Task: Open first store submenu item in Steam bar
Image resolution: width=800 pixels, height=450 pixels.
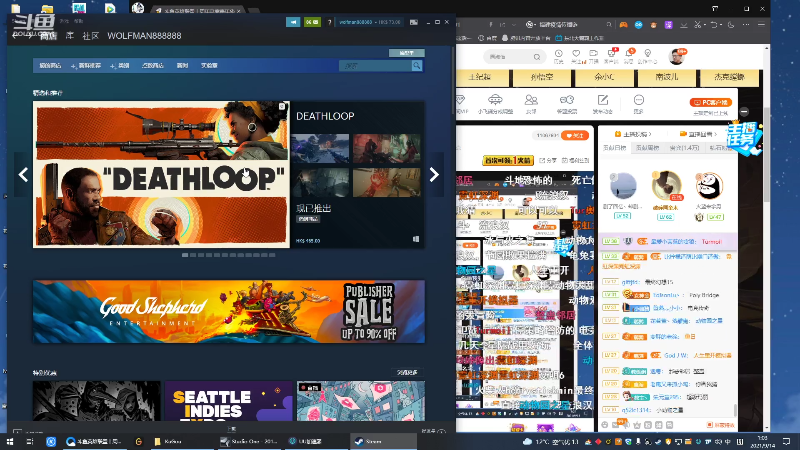Action: click(50, 66)
